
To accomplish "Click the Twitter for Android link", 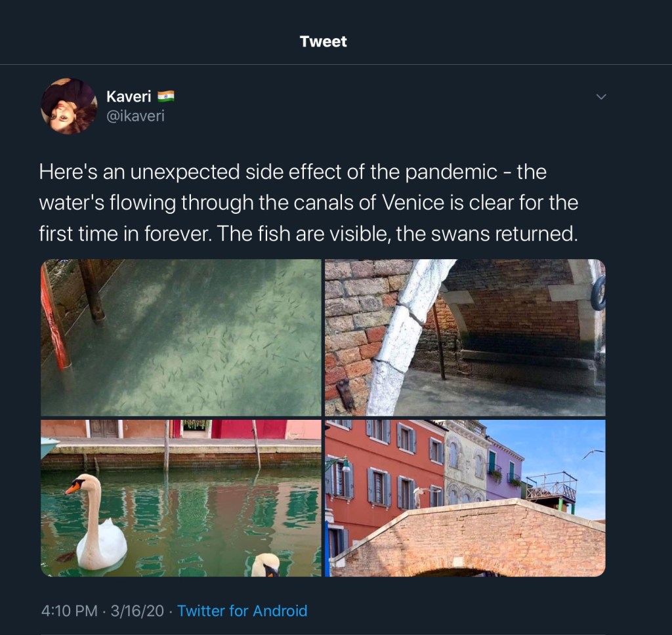I will [242, 611].
